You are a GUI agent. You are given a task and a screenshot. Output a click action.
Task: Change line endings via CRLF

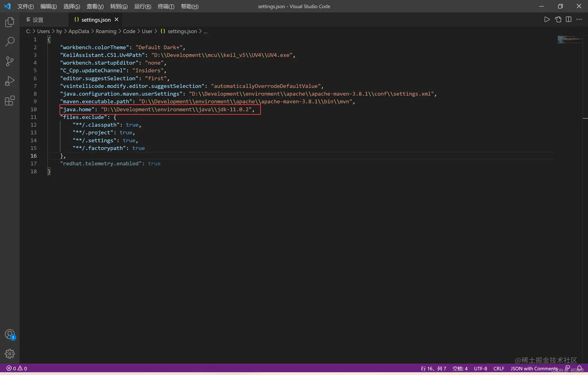tap(499, 368)
